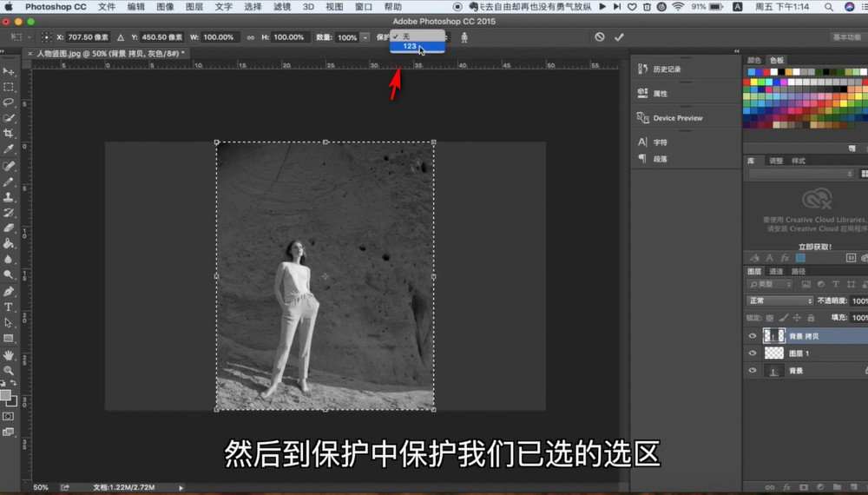Screen dimensions: 868x495
Task: Select the Blur tool
Action: click(9, 259)
